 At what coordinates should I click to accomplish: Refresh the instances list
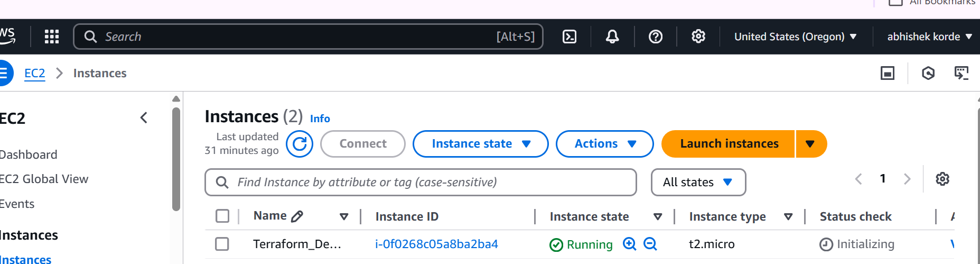coord(300,144)
